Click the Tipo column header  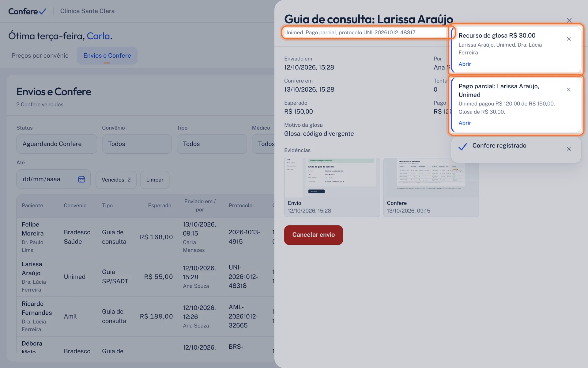[x=107, y=205]
